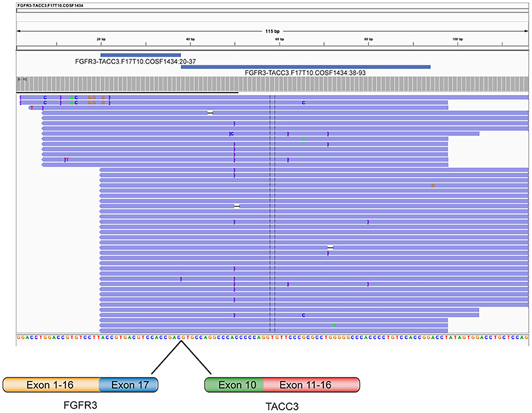Viewport: 532px width, 413px height.
Task: Click the 115 bp ruler span label
Action: tap(272, 31)
